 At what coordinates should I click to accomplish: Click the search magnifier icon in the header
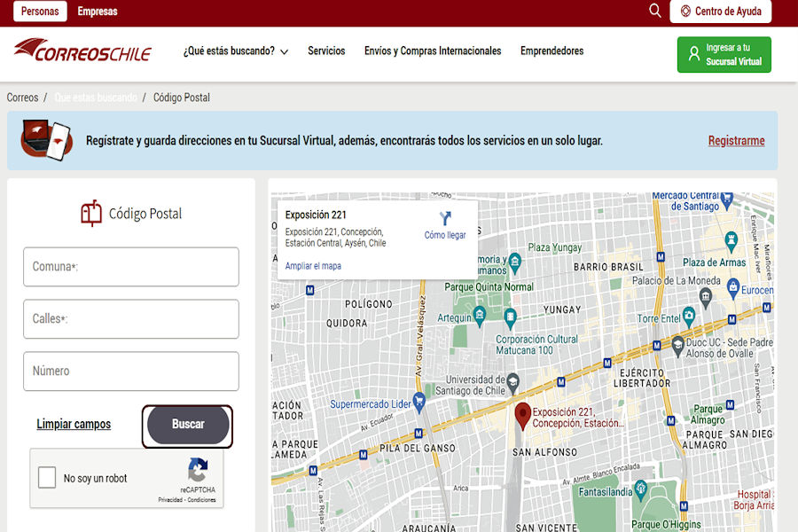654,12
